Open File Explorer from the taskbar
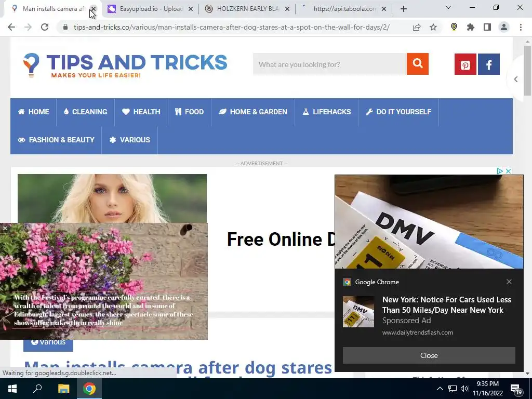Viewport: 532px width, 399px height. pyautogui.click(x=63, y=389)
